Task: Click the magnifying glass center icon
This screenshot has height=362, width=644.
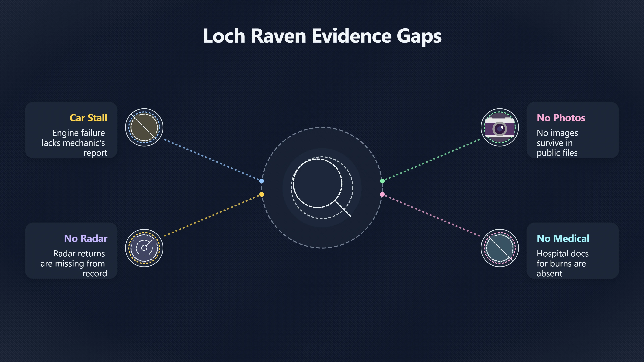Action: [x=322, y=187]
